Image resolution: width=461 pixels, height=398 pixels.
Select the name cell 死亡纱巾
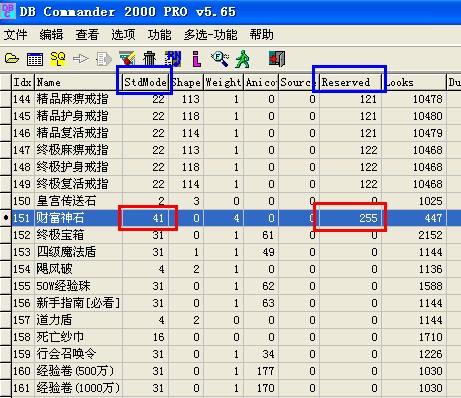78,337
